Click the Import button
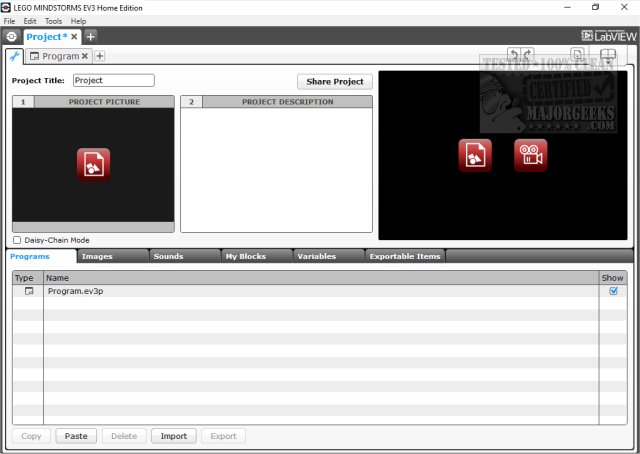640x454 pixels. (174, 436)
